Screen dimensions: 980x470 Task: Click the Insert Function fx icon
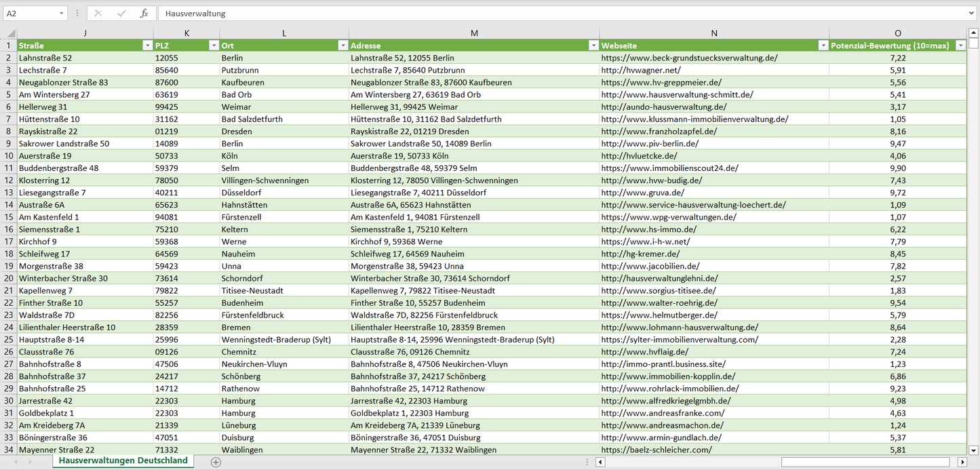pos(144,14)
